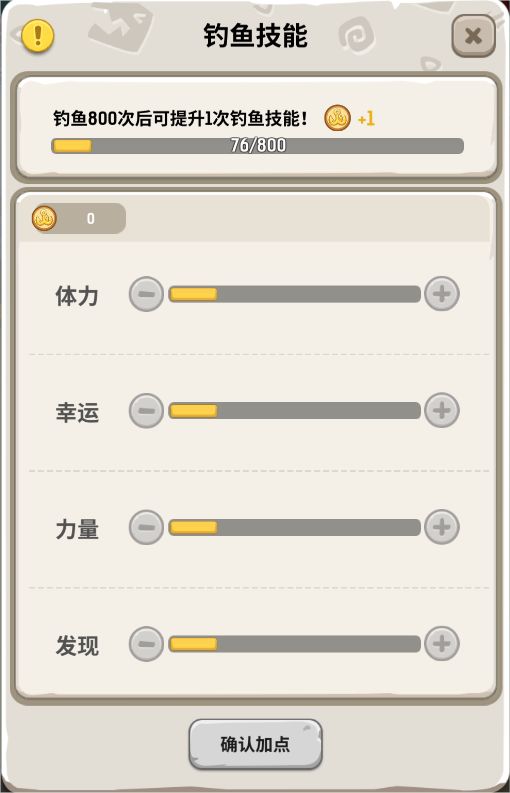Viewport: 510px width, 793px height.
Task: Click the 体力 progress bar
Action: click(x=294, y=294)
